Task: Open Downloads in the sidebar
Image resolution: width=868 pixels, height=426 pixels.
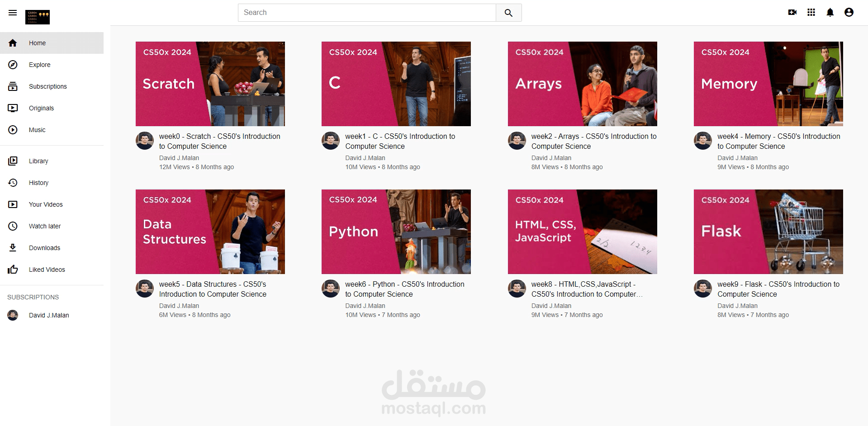Action: (52, 248)
